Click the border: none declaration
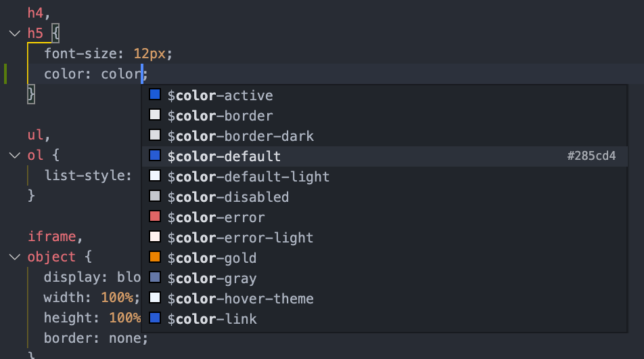The width and height of the screenshot is (644, 359). (x=95, y=338)
